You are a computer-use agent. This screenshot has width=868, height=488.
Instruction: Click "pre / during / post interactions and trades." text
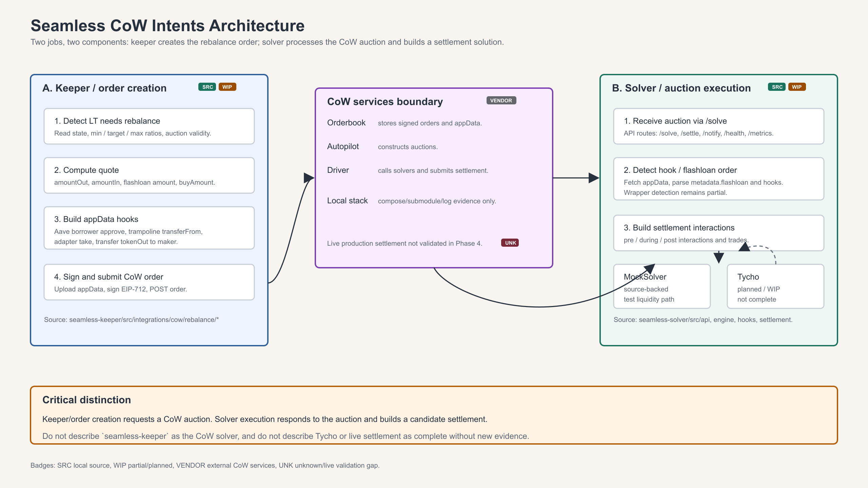tap(686, 240)
